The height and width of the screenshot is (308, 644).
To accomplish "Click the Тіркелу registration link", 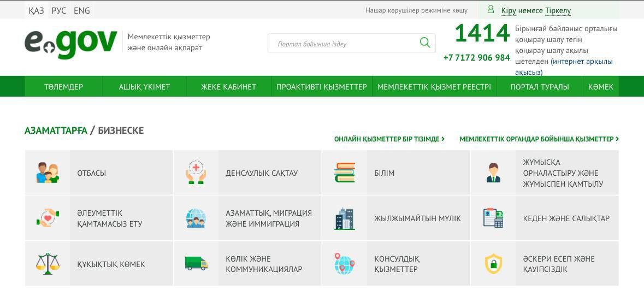I will click(558, 11).
